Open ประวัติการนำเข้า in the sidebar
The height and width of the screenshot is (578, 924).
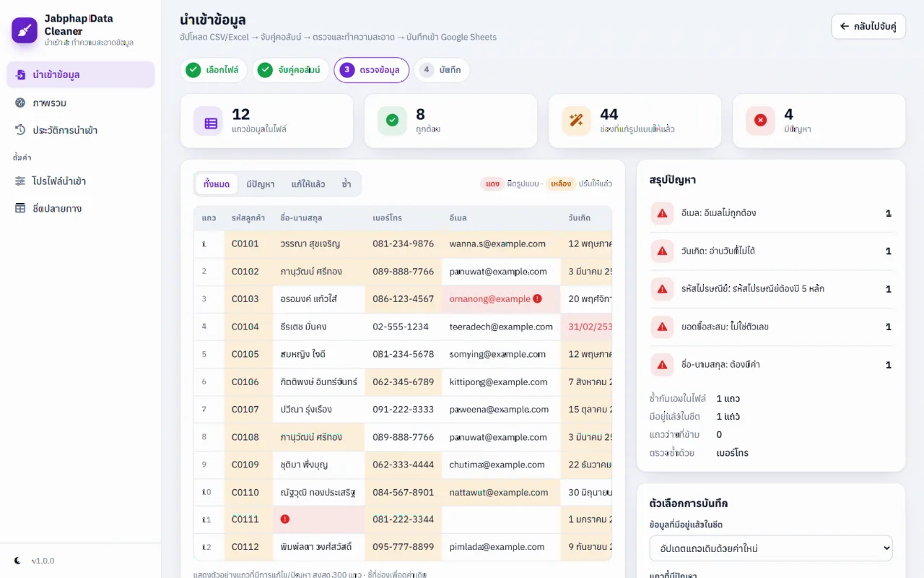tap(81, 130)
